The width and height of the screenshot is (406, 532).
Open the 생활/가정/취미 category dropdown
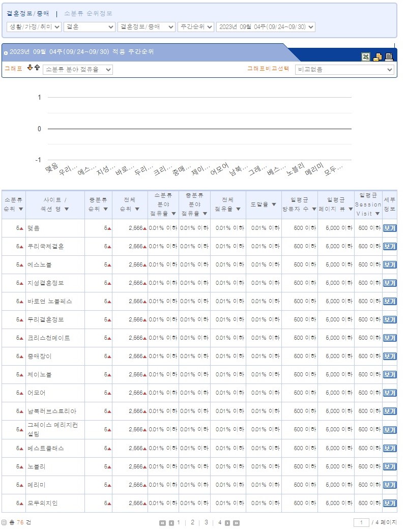coord(34,27)
